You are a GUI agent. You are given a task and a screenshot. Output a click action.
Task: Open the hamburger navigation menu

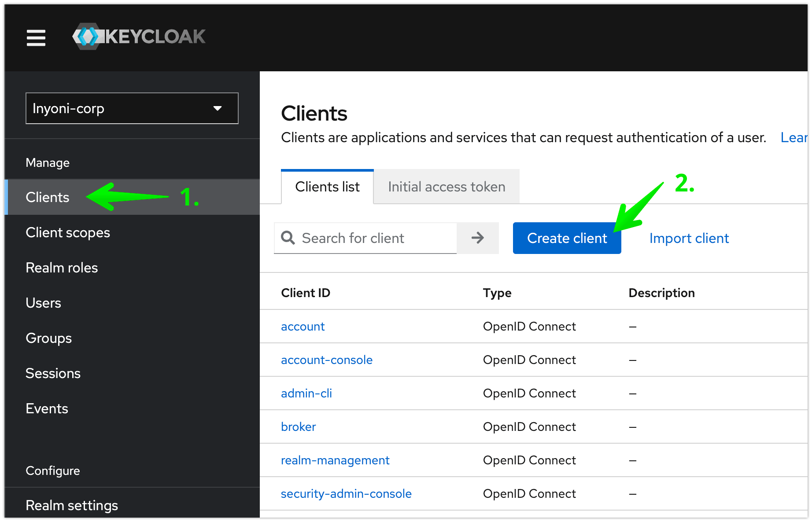click(36, 38)
